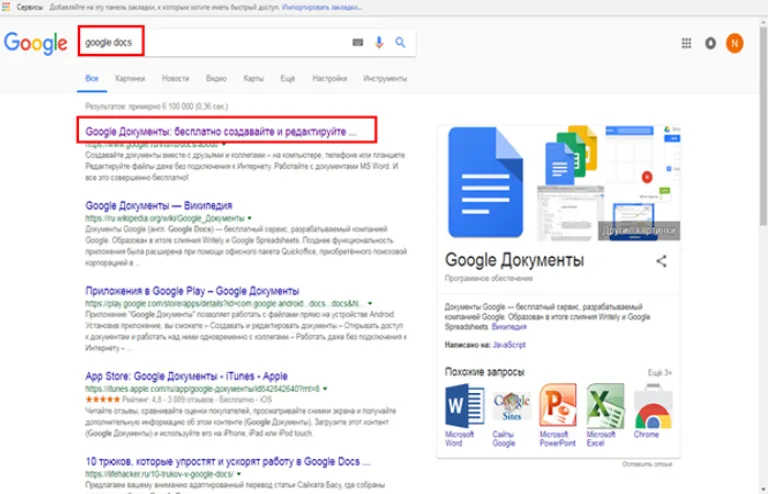Open the '10 трюков' Google Docs result

(x=228, y=462)
